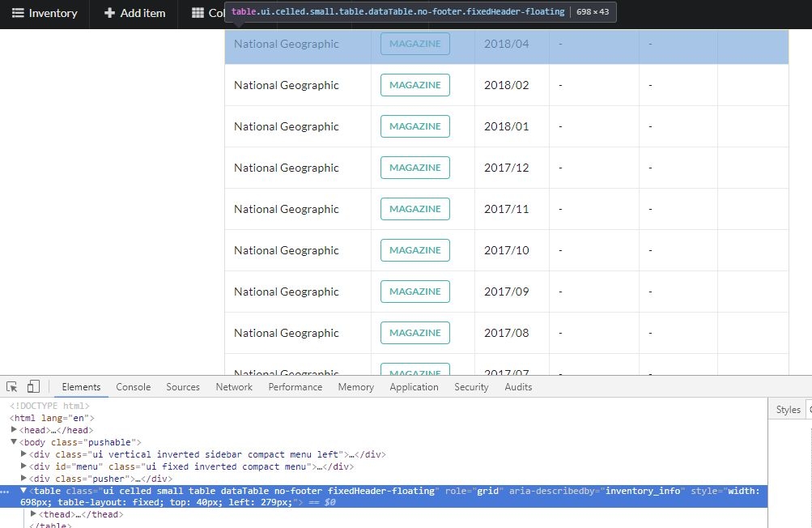This screenshot has height=528, width=812.
Task: Expand the div class pusher node
Action: (23, 479)
